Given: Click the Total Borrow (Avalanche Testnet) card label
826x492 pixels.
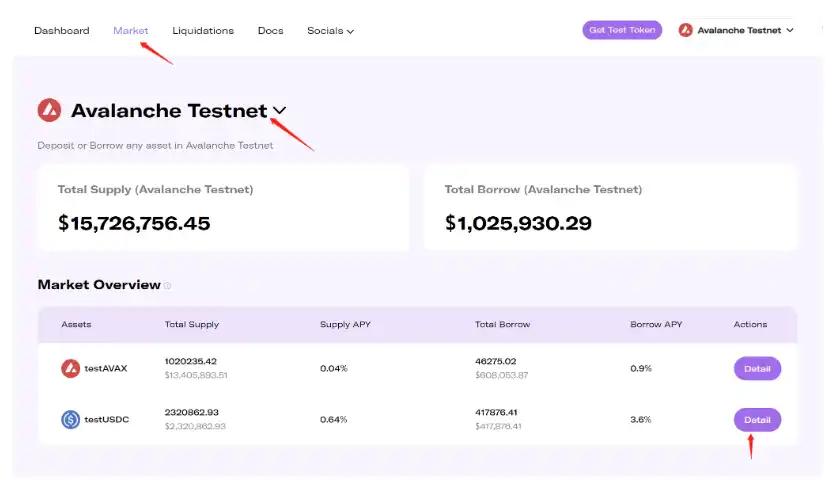Looking at the screenshot, I should 543,190.
